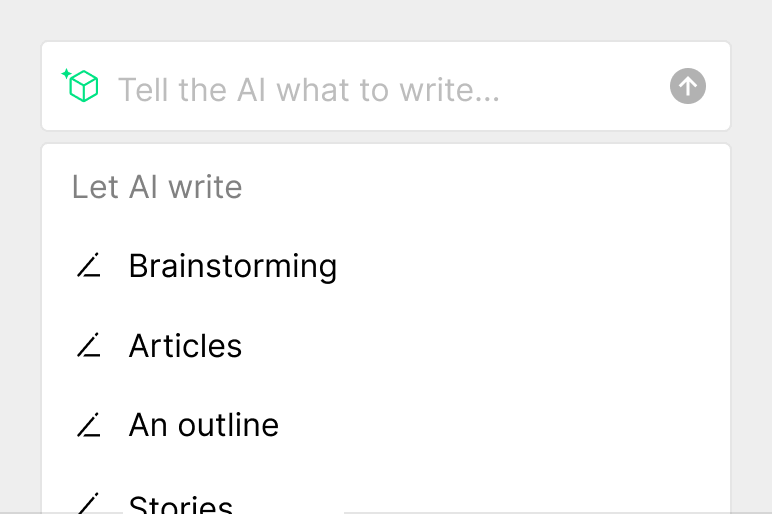Click the pencil icon beside An outline
Viewport: 772px width, 514px height.
(89, 426)
